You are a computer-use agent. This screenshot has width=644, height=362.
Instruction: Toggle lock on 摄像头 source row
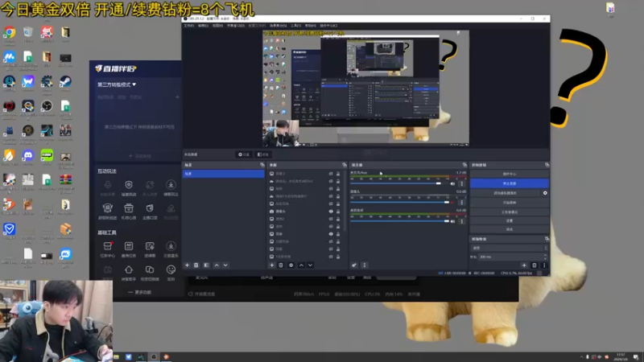[338, 212]
